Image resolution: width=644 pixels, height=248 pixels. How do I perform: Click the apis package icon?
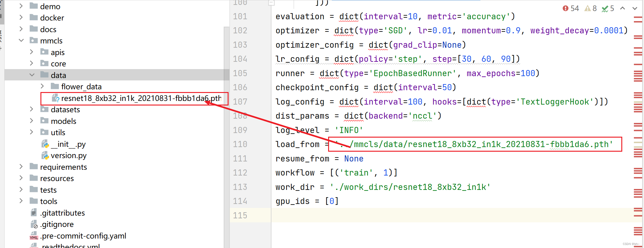coord(44,52)
